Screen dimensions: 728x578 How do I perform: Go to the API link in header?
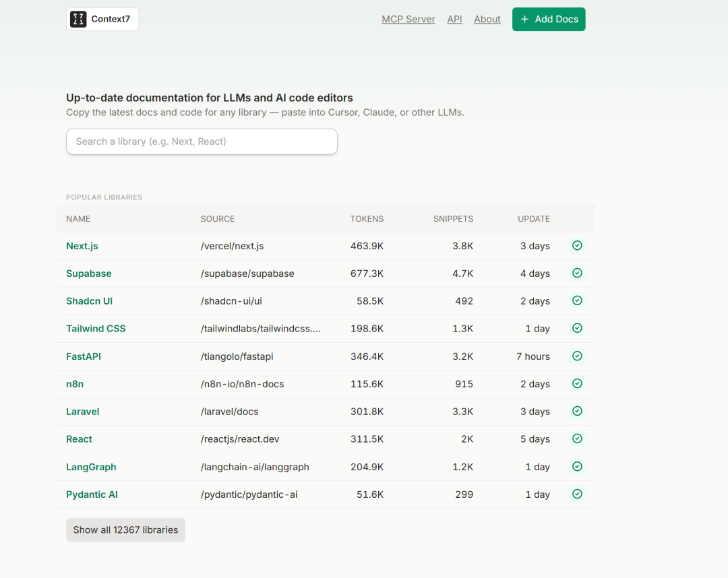click(454, 20)
